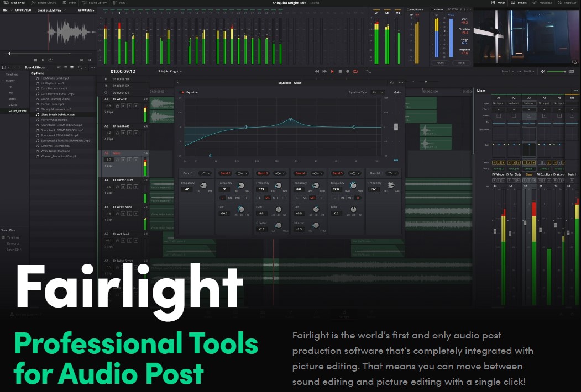The image size is (581, 392).
Task: Toggle the Meters panel button
Action: [519, 3]
